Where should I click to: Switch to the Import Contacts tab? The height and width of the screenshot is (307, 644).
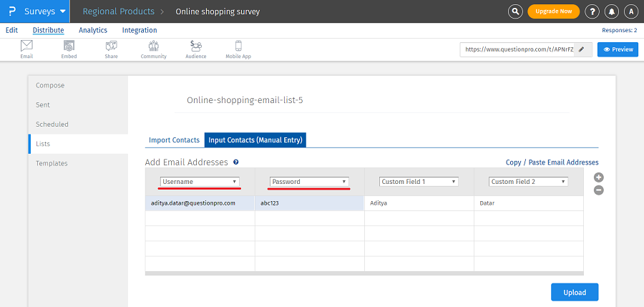click(x=174, y=140)
